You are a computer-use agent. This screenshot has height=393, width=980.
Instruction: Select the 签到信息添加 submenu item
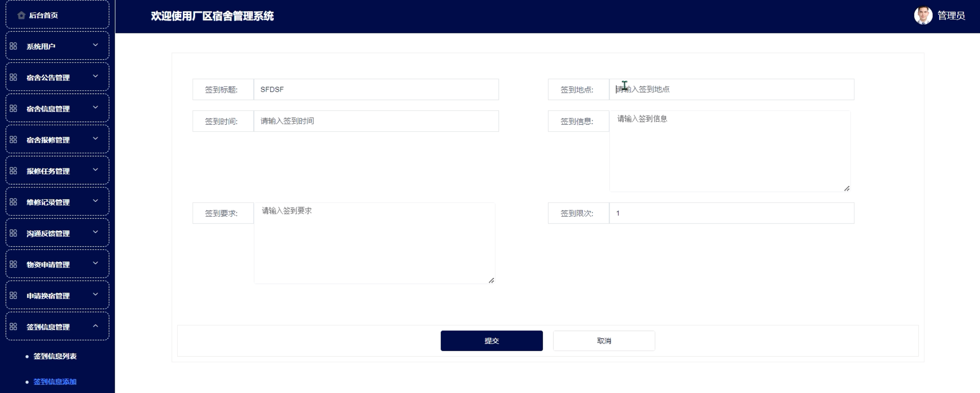point(55,381)
